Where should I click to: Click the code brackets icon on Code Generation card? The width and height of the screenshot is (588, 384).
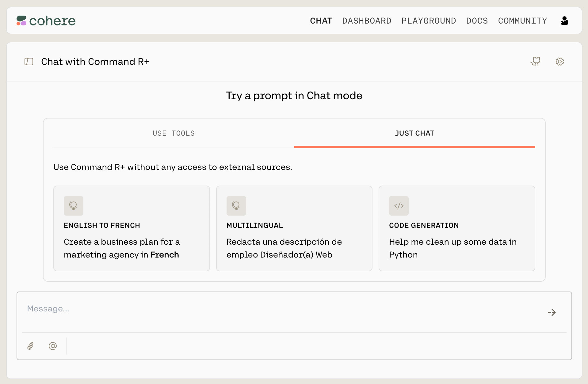tap(399, 206)
